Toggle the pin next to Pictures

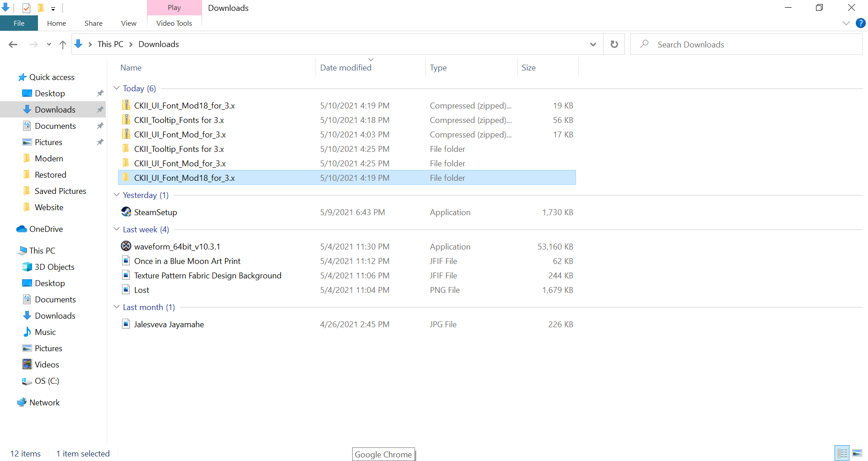pyautogui.click(x=100, y=142)
